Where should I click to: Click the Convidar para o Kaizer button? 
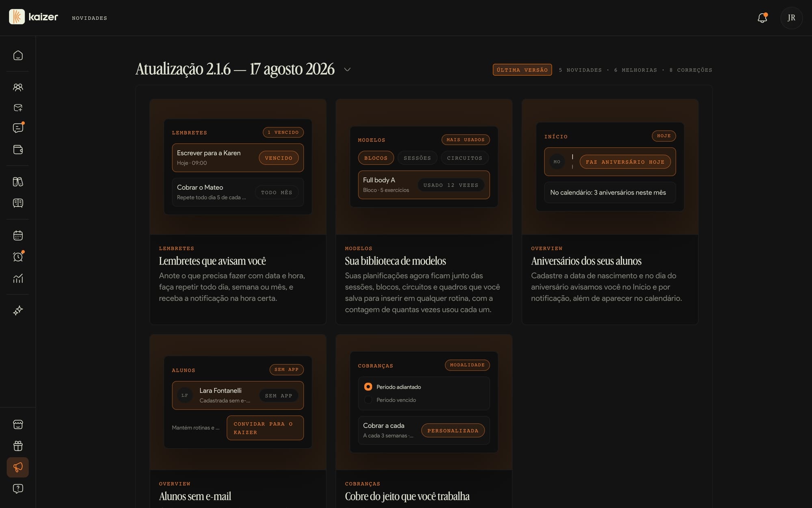tap(265, 428)
